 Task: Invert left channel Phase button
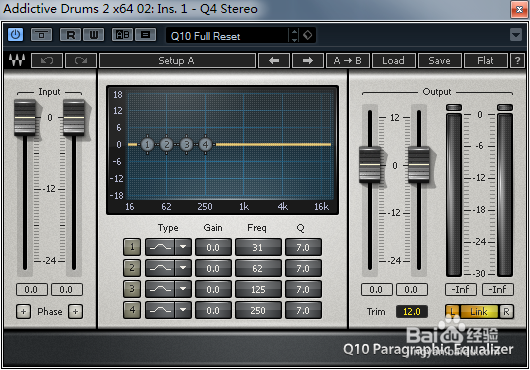point(23,311)
